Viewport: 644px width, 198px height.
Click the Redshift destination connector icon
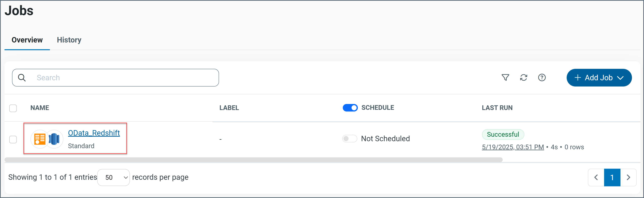coord(54,139)
